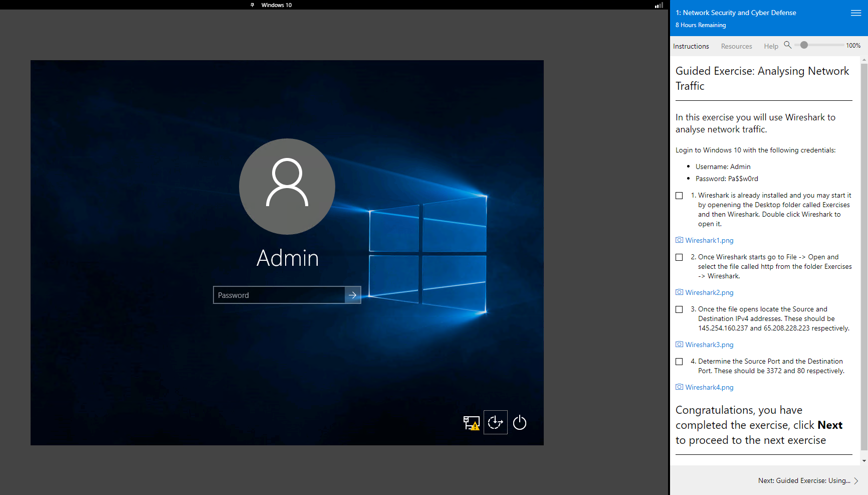Submit password with the arrow button
Viewport: 868px width, 495px height.
click(353, 295)
